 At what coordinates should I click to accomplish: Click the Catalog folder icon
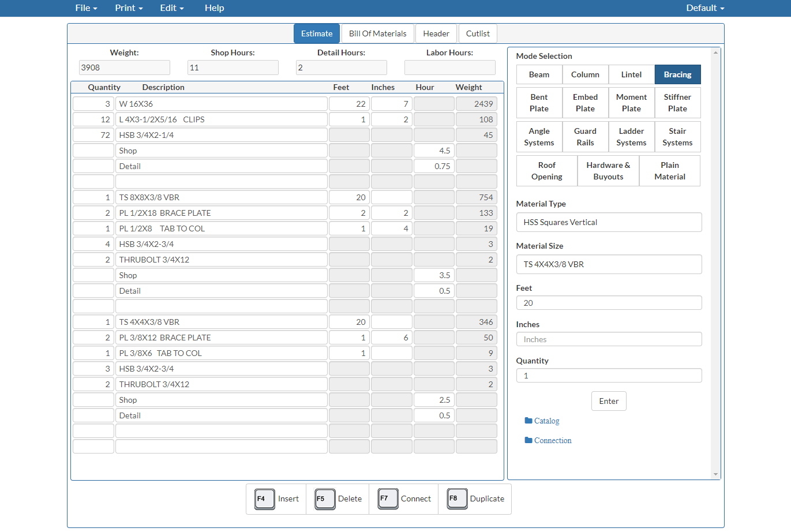[x=528, y=421]
